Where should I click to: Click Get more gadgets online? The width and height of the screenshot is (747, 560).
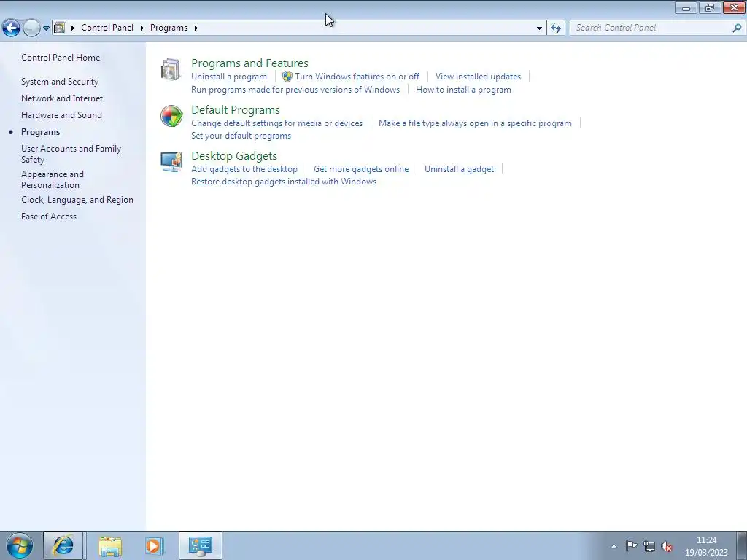360,169
